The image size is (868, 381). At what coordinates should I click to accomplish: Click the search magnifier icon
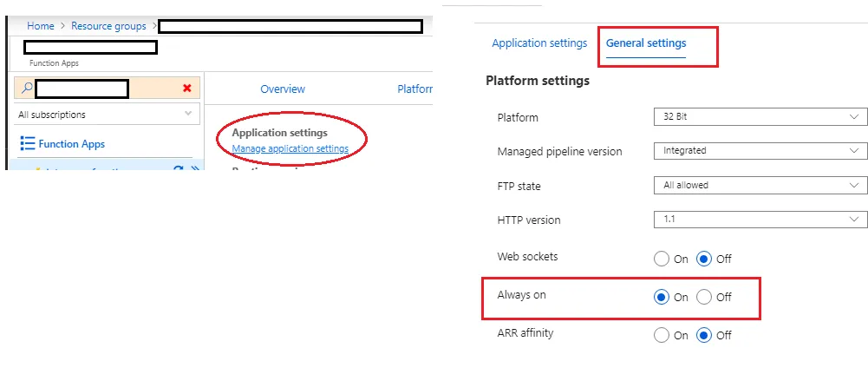pos(27,89)
